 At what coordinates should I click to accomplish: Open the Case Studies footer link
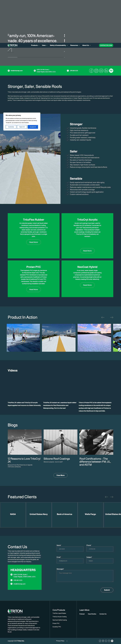[x=92, y=614]
